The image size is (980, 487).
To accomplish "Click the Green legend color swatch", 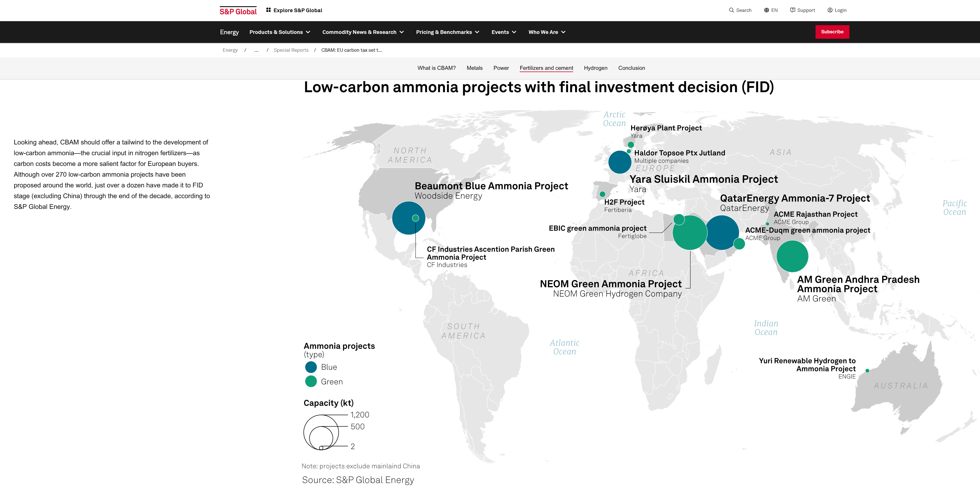I will tap(311, 382).
